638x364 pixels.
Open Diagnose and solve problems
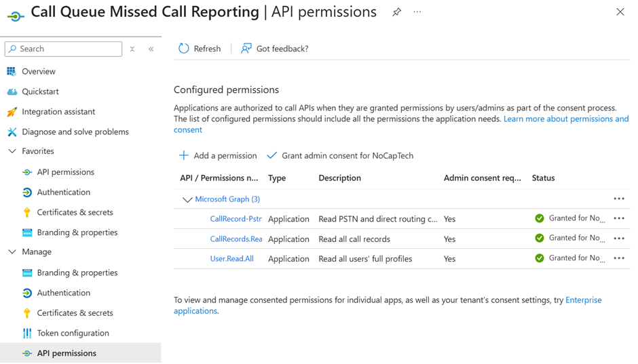point(75,132)
